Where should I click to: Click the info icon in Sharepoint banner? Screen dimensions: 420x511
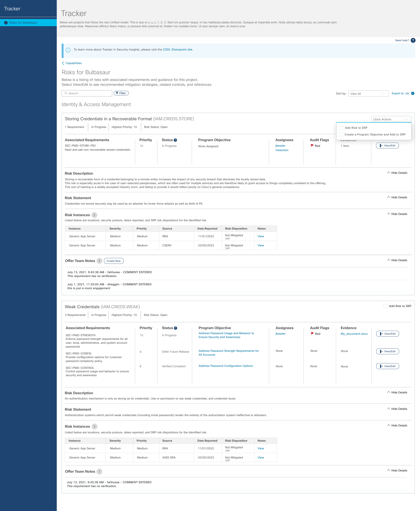68,50
